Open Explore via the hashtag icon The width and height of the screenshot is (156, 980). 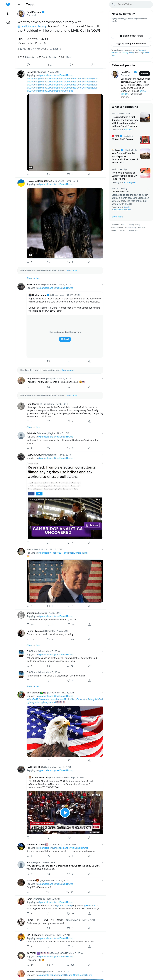(8, 13)
